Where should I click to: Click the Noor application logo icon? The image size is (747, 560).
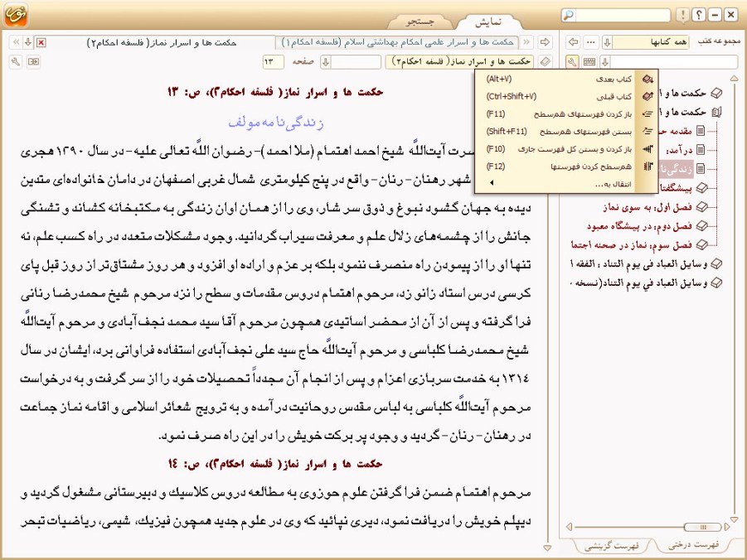coord(16,15)
